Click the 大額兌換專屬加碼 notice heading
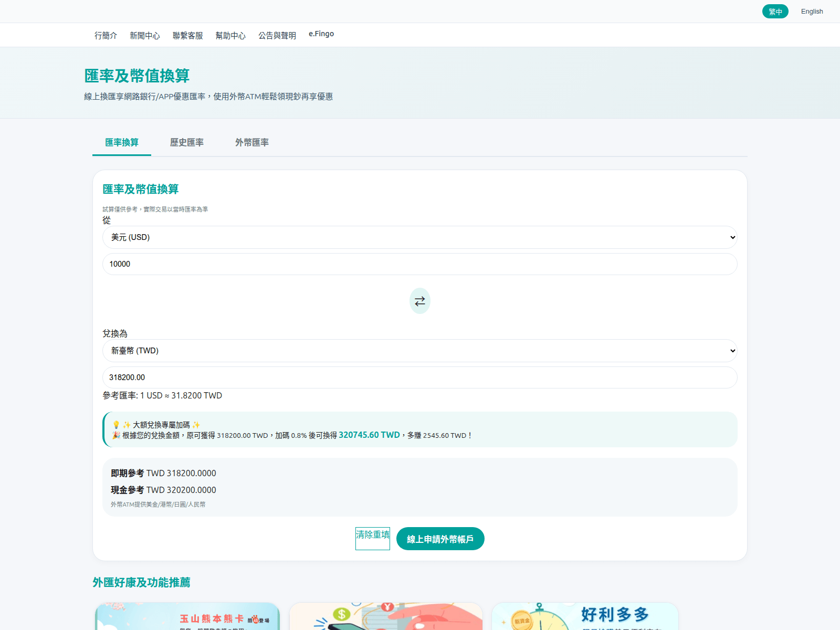Screen dimensions: 840x630 click(x=156, y=425)
